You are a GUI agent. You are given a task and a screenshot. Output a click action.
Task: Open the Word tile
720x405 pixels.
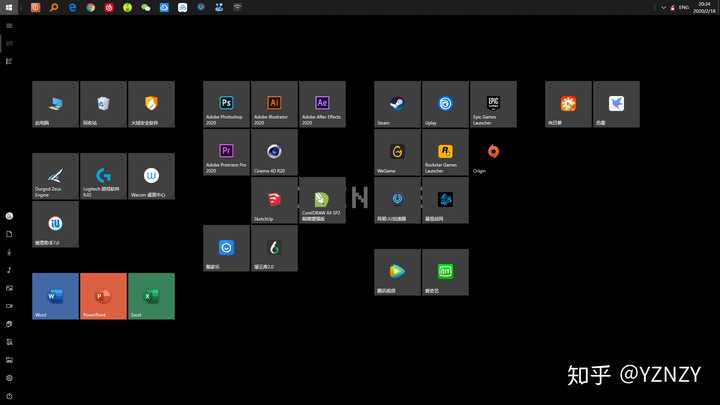click(55, 296)
